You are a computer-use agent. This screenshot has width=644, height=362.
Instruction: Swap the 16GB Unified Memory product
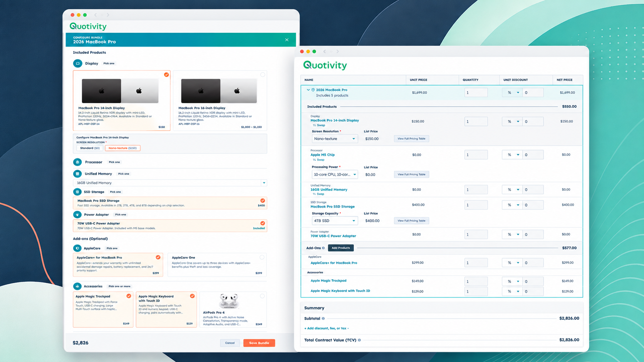click(x=319, y=194)
